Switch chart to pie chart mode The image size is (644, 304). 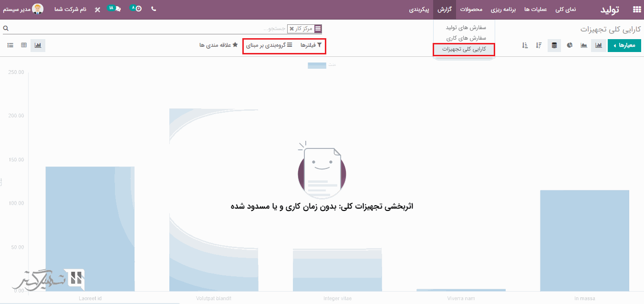click(570, 45)
